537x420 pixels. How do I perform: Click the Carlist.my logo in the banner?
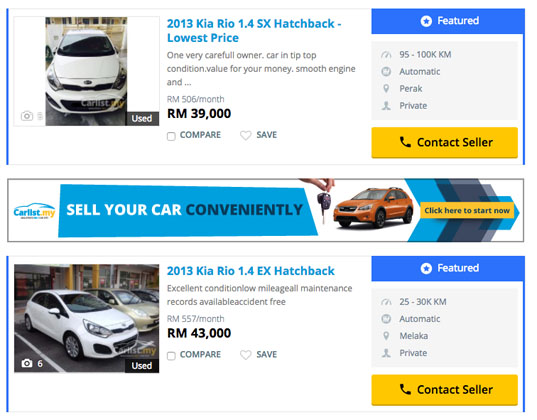[34, 212]
